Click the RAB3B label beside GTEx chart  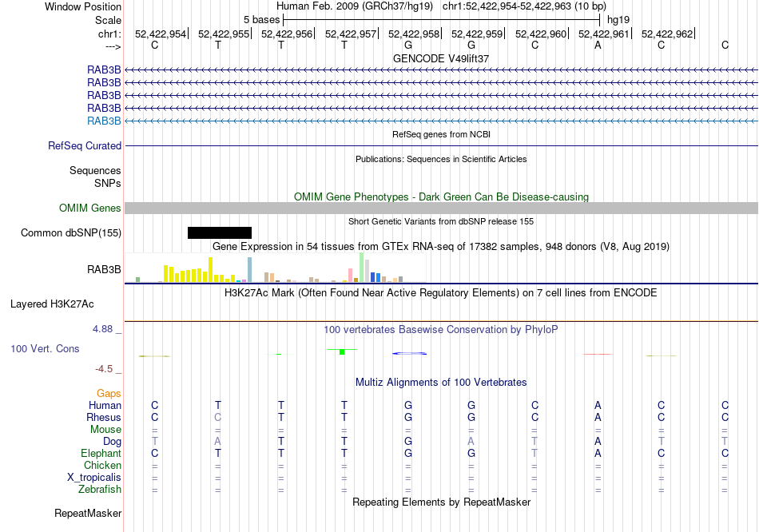pyautogui.click(x=104, y=270)
